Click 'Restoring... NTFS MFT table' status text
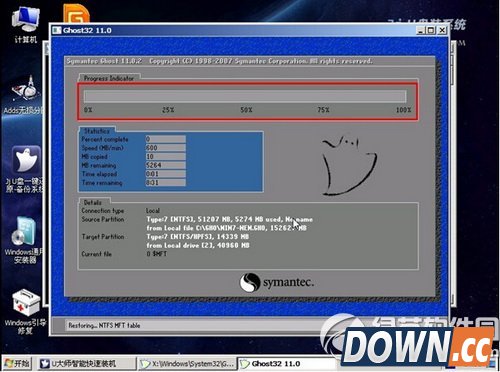Image resolution: width=500 pixels, height=372 pixels. coord(104,325)
